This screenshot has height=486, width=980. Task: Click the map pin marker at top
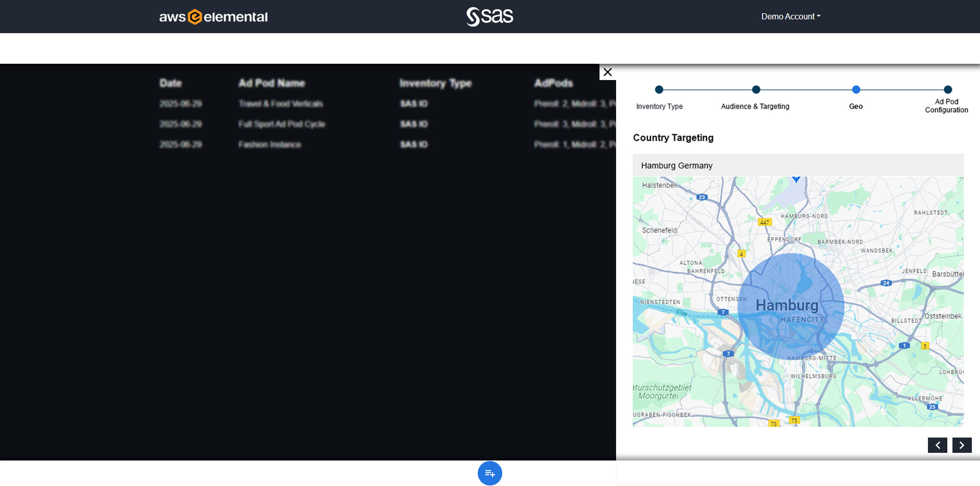[x=796, y=179]
